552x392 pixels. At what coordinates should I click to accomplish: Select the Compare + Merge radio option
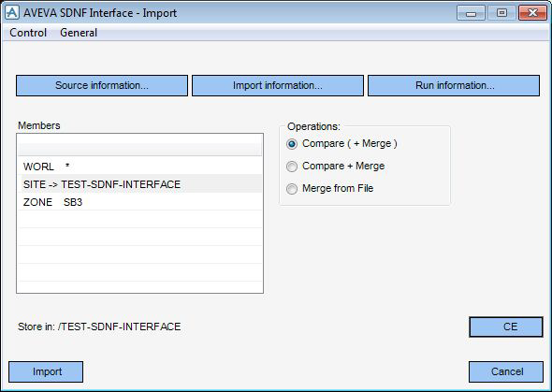pos(292,167)
